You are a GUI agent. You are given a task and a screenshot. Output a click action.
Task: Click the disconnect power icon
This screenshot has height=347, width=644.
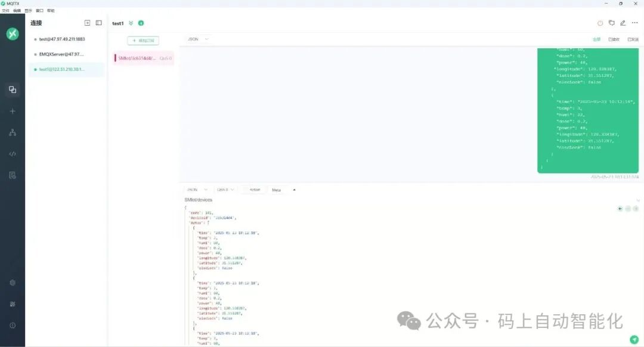coord(600,23)
